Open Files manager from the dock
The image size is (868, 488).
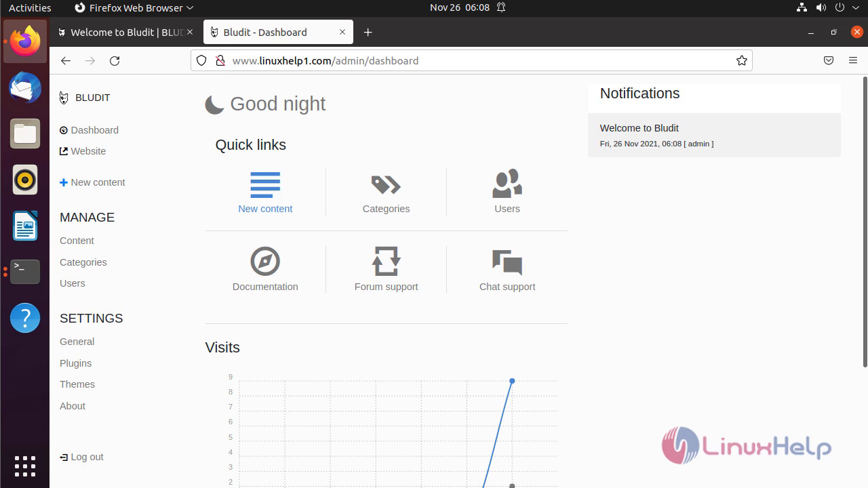click(x=25, y=134)
